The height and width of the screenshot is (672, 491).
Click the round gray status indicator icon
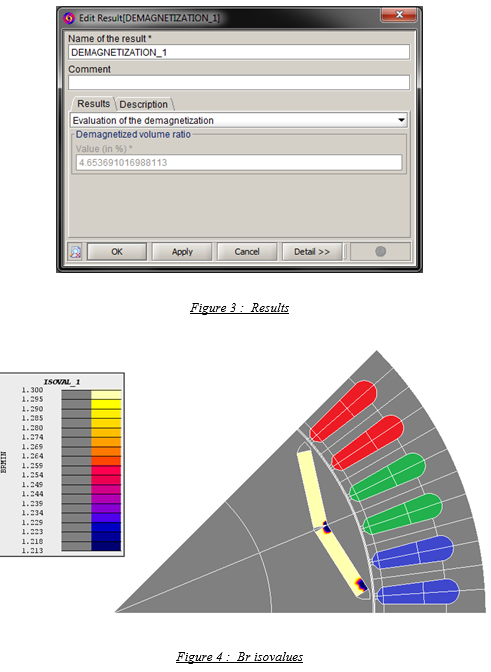pyautogui.click(x=380, y=252)
